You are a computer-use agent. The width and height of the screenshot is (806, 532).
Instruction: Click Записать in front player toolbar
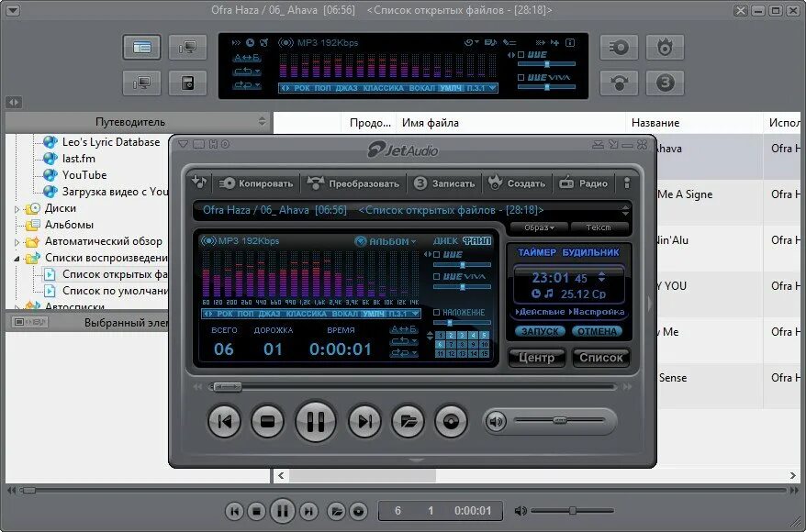[x=445, y=183]
